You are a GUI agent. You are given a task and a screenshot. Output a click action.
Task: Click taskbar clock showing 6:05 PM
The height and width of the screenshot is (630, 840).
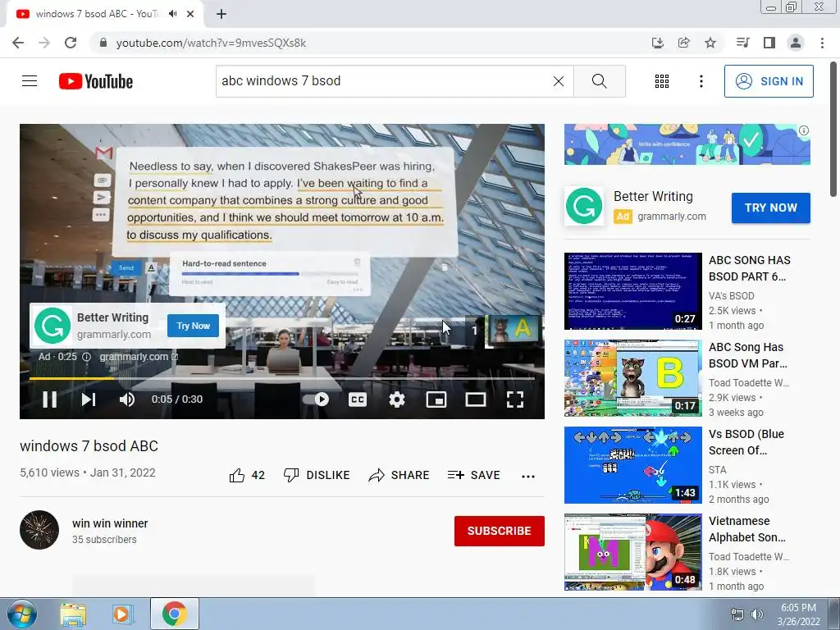798,614
